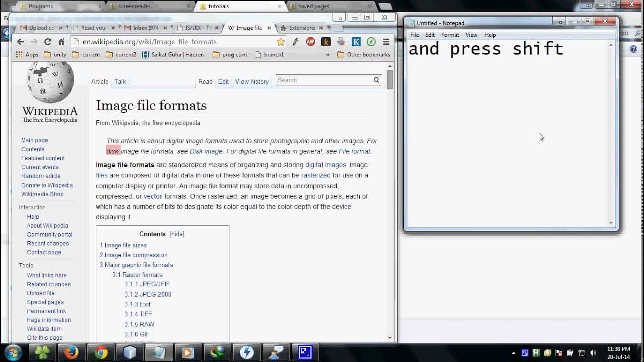Open the Adblock Plus extension icon
This screenshot has width=644, height=362.
click(310, 42)
